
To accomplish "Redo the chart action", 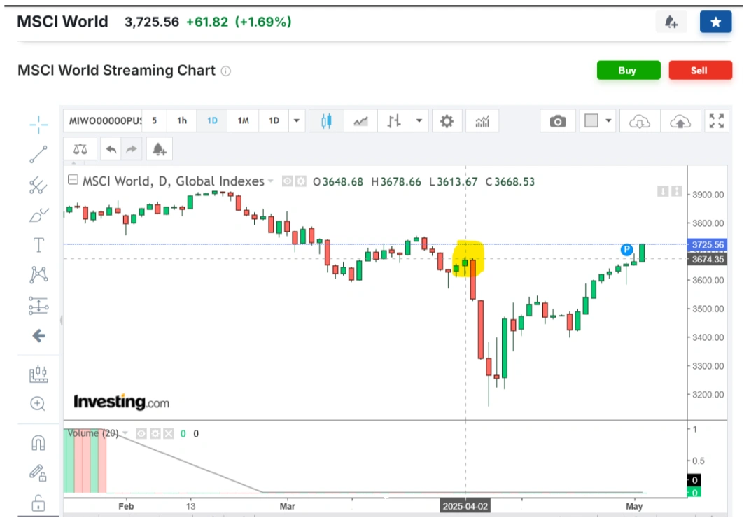I will 132,150.
